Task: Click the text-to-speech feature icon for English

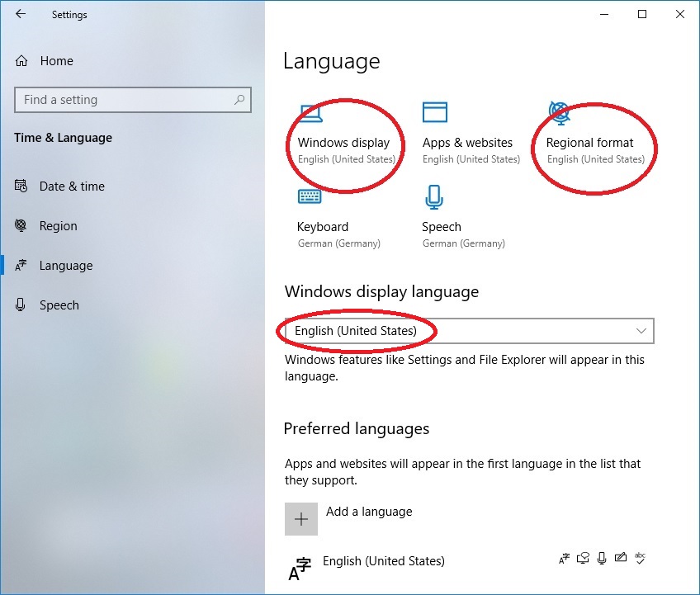Action: pyautogui.click(x=583, y=558)
